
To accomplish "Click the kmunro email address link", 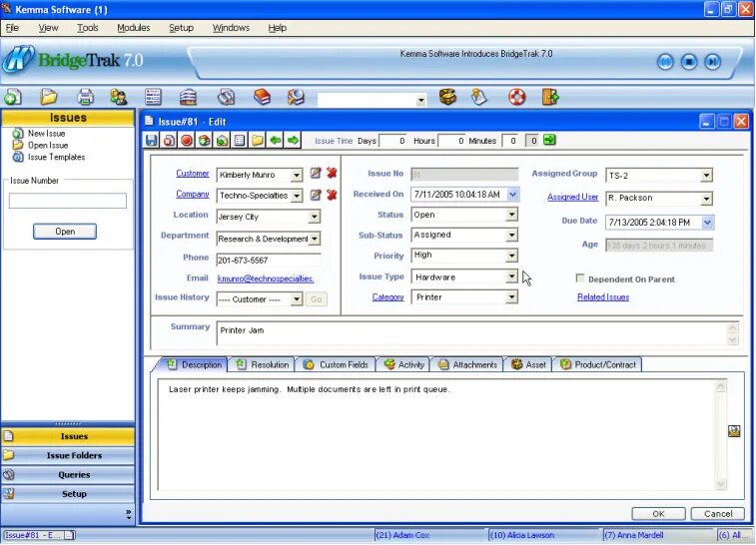I will 266,278.
